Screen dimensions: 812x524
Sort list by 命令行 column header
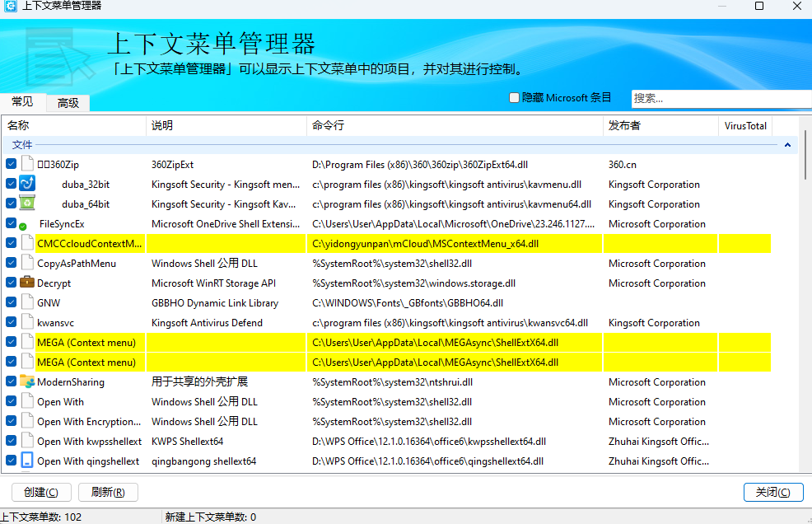[453, 126]
